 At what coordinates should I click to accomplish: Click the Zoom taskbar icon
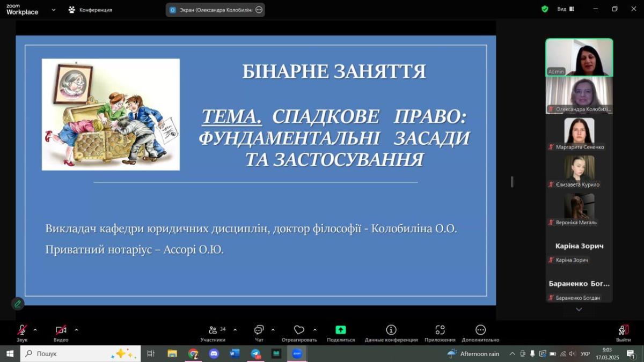point(297,353)
